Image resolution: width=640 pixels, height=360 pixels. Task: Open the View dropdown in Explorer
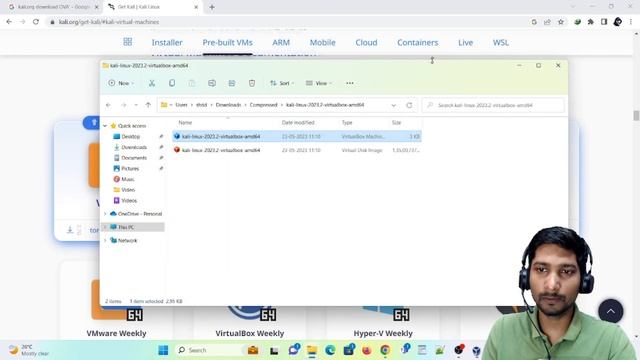coord(319,83)
